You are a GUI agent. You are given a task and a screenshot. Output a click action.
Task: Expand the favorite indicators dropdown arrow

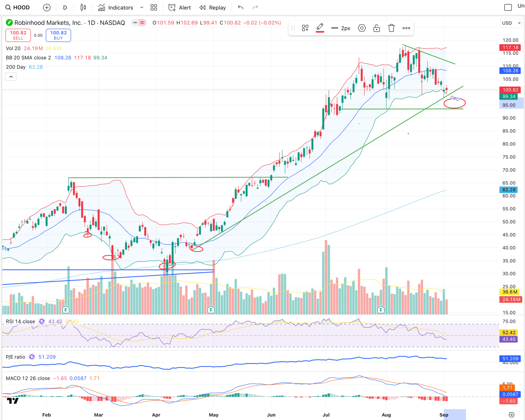(142, 7)
